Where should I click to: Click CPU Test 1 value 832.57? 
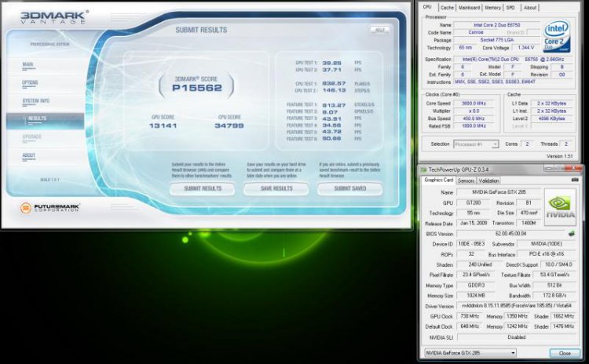pos(334,84)
